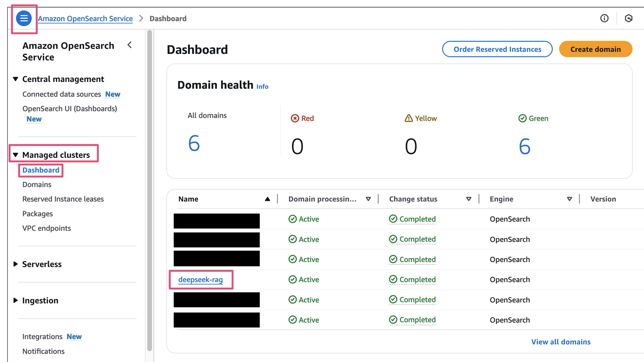This screenshot has width=644, height=362.
Task: Open VPC endpoints from the sidebar
Action: (47, 228)
